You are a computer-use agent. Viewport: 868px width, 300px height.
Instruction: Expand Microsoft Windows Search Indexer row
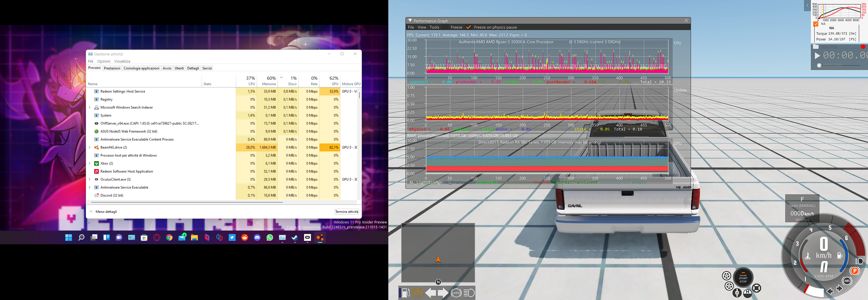tap(90, 107)
